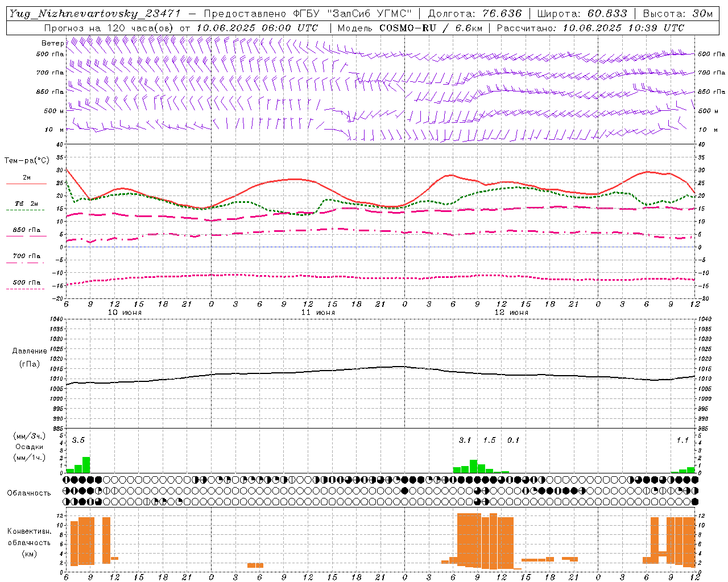
Task: Select the left 500 гПа wind level label
Action: point(50,55)
